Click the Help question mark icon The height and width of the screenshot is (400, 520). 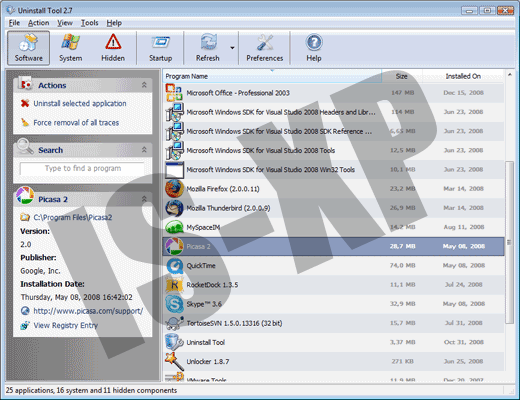(314, 43)
